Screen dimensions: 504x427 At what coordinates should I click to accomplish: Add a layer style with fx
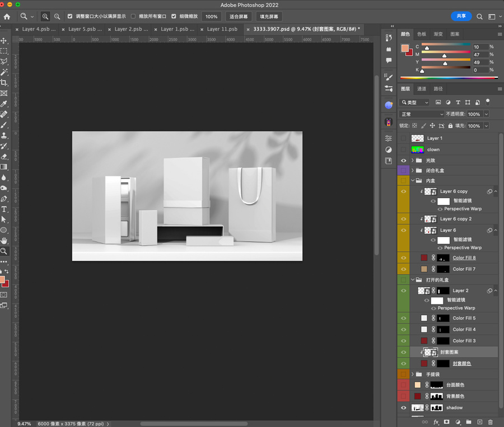pos(436,422)
